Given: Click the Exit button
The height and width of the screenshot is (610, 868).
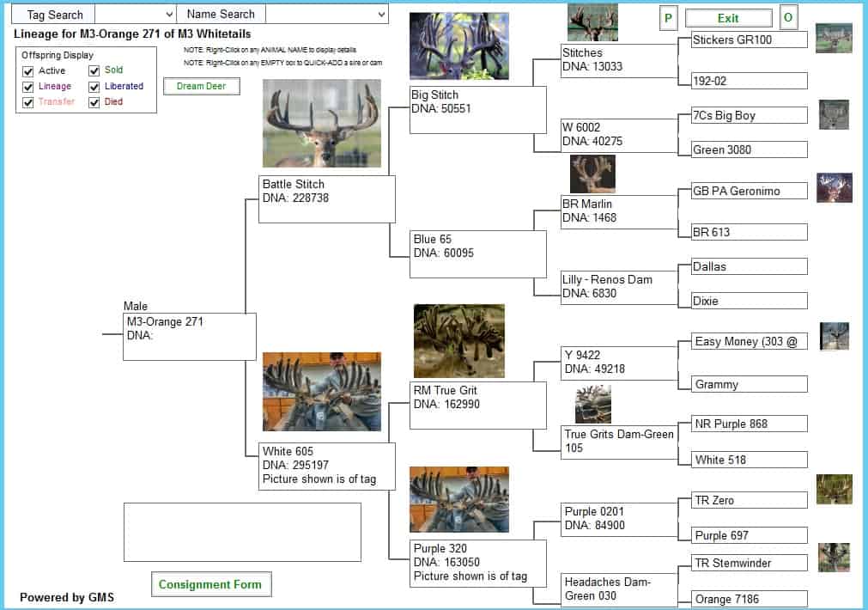Looking at the screenshot, I should pos(728,18).
